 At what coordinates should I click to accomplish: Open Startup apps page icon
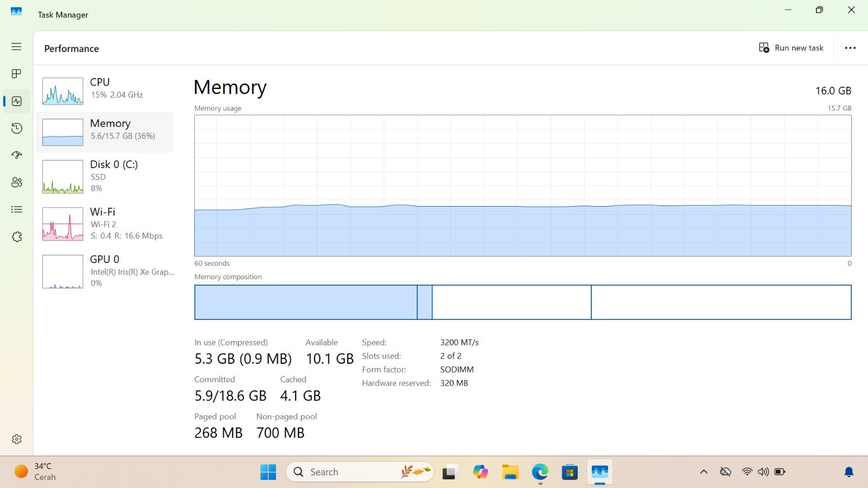(16, 155)
